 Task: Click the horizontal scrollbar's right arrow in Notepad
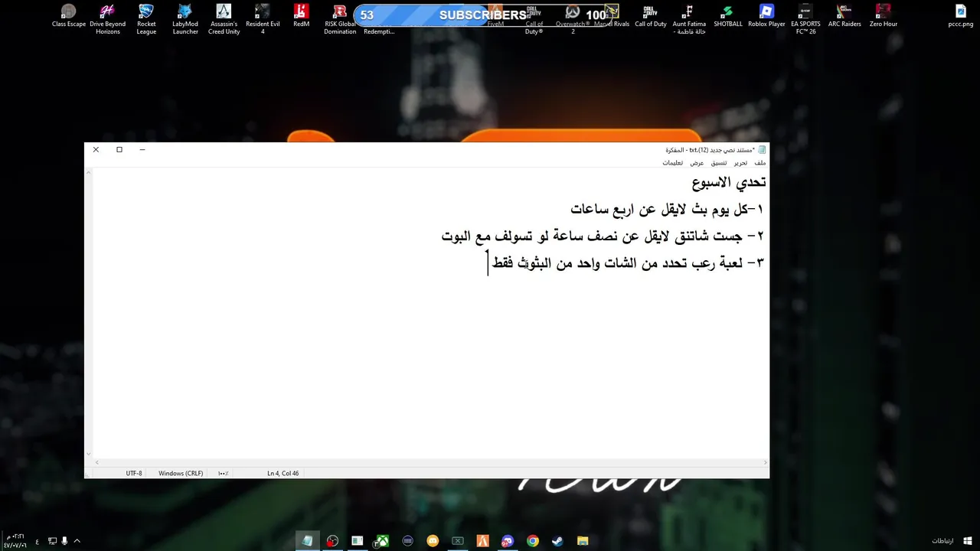click(x=765, y=462)
